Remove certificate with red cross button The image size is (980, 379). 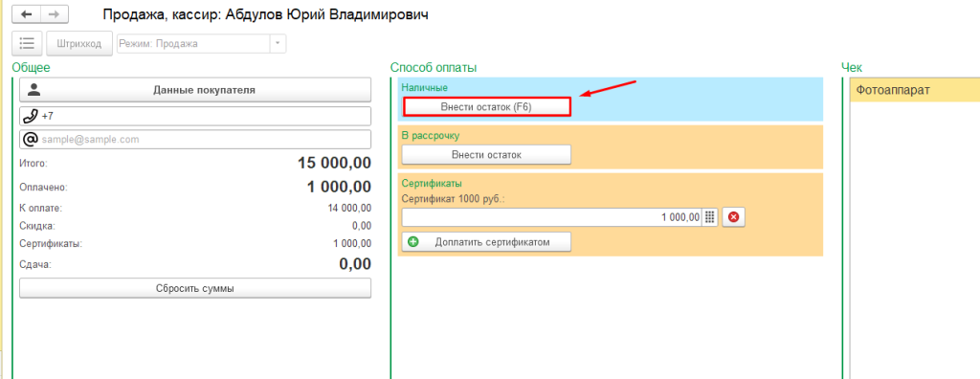point(734,217)
